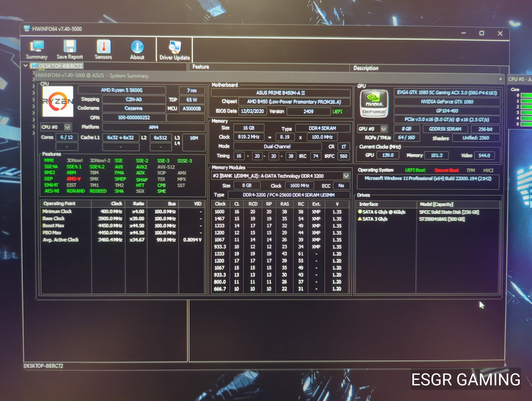Screen dimensions: 532x401
Task: Click the BIOS Version 2409 value
Action: [x=308, y=111]
